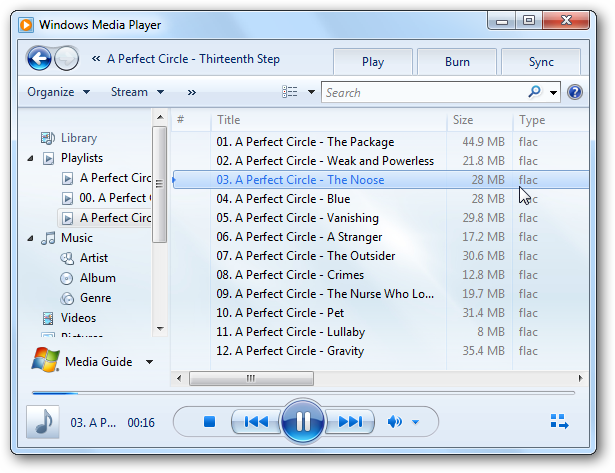615x473 pixels.
Task: Select track '08. A Perfect Circle - Crimes'
Action: 380,275
